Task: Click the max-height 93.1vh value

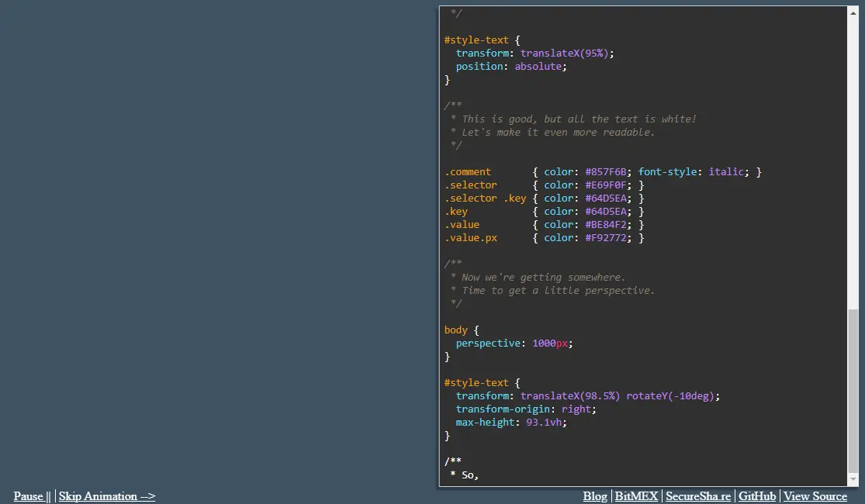Action: [x=544, y=422]
